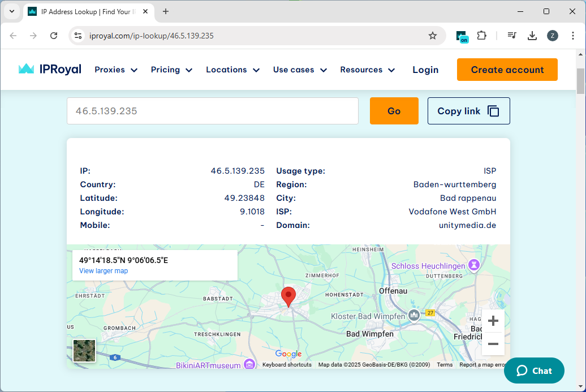The image size is (586, 392).
Task: Expand the Locations menu
Action: point(233,70)
